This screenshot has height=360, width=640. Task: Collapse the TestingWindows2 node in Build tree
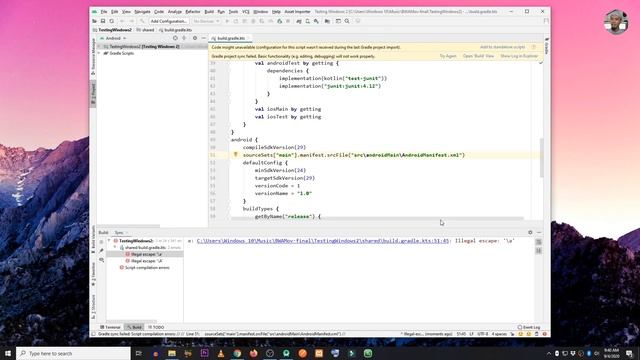tap(109, 241)
